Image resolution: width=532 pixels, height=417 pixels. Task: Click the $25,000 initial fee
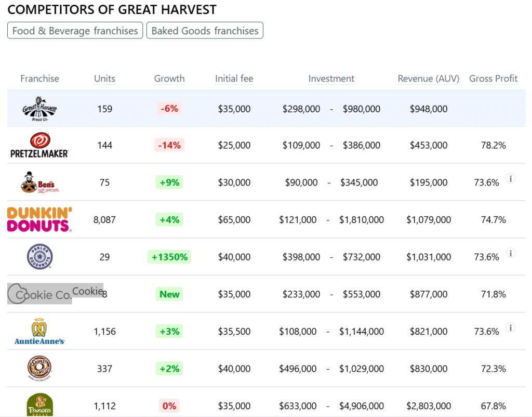click(234, 146)
